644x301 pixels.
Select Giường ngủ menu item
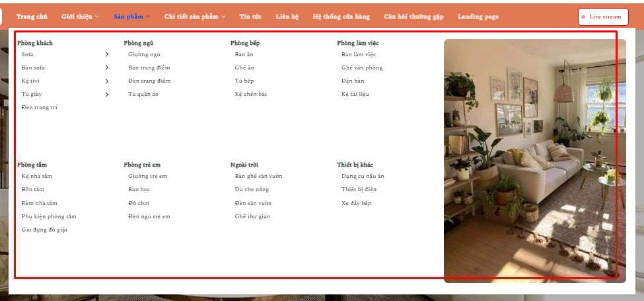tap(144, 54)
